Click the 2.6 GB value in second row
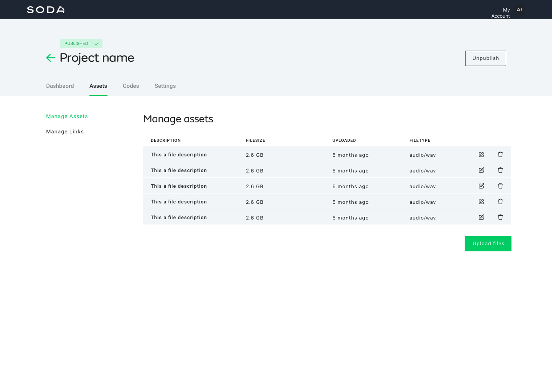The width and height of the screenshot is (552, 392). (254, 171)
